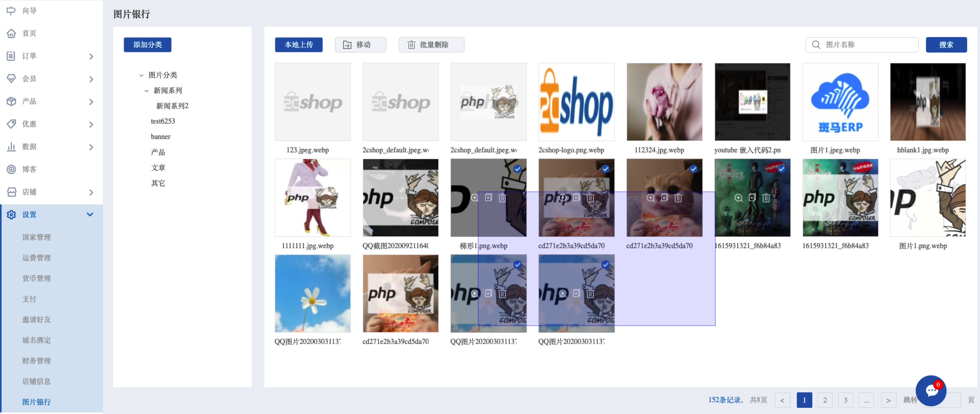
Task: Select the test6253 category
Action: pyautogui.click(x=163, y=121)
